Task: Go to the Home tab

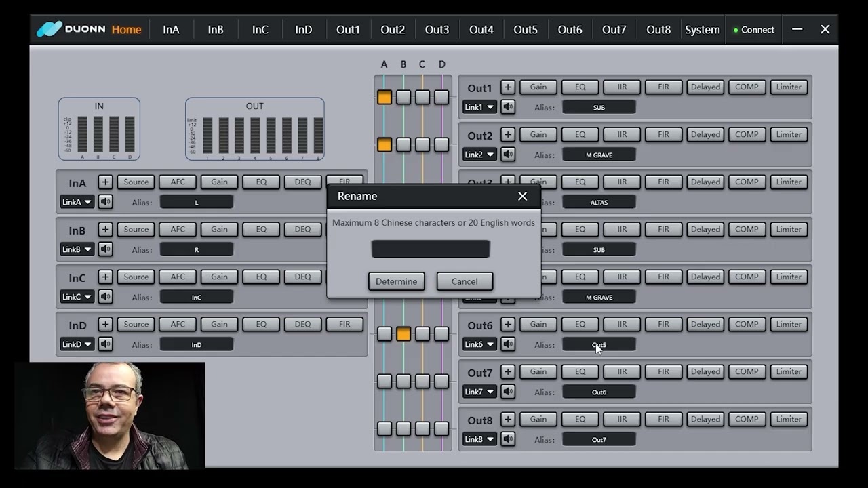Action: click(x=127, y=29)
